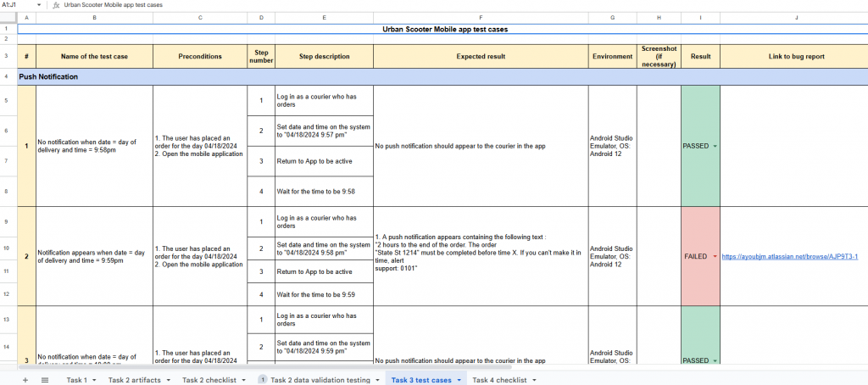Click the fx formula icon
The height and width of the screenshot is (385, 868).
tap(56, 5)
